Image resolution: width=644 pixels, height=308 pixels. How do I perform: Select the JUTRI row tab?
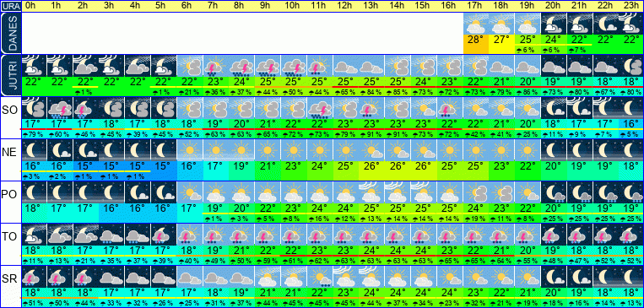coord(10,76)
